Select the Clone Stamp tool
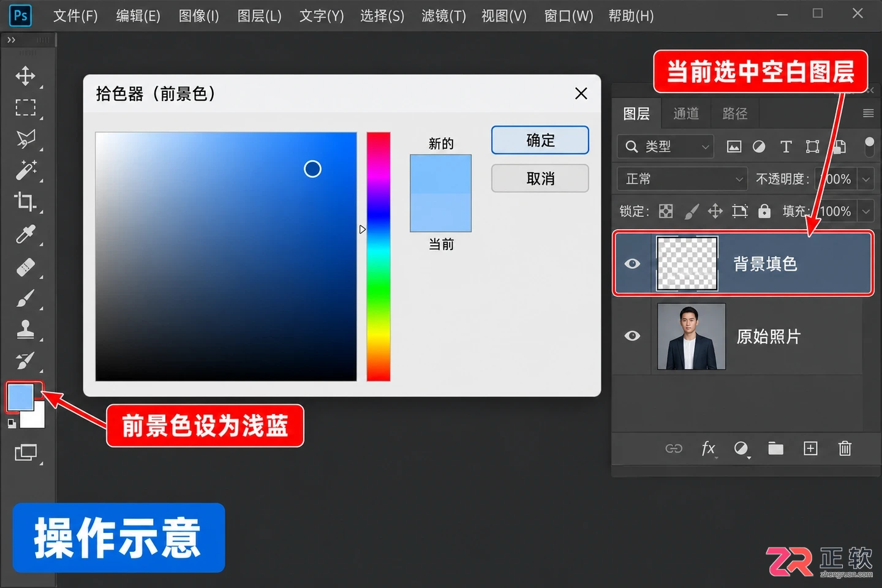Image resolution: width=882 pixels, height=588 pixels. click(25, 330)
